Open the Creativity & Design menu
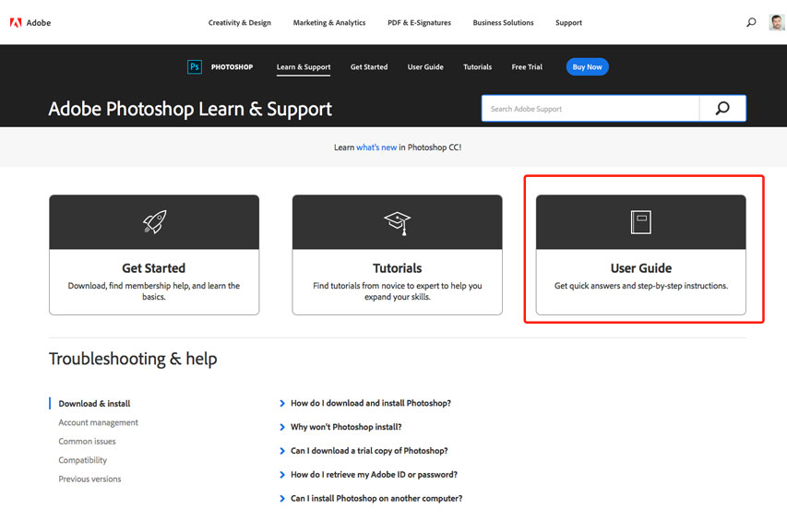Image resolution: width=787 pixels, height=532 pixels. click(239, 22)
